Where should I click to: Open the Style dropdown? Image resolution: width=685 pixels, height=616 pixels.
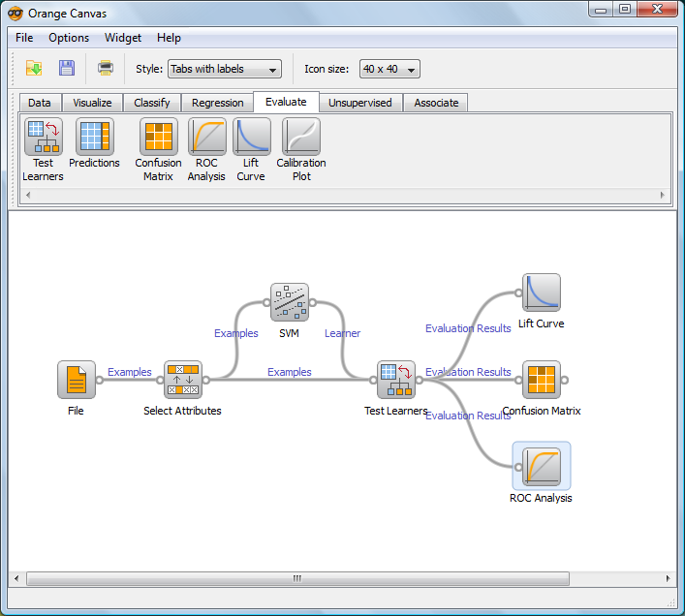click(225, 69)
